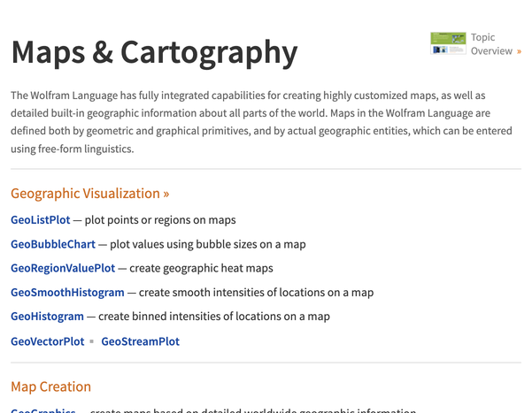Open the Topic Overview thumbnail image
532x413 pixels.
(x=448, y=44)
